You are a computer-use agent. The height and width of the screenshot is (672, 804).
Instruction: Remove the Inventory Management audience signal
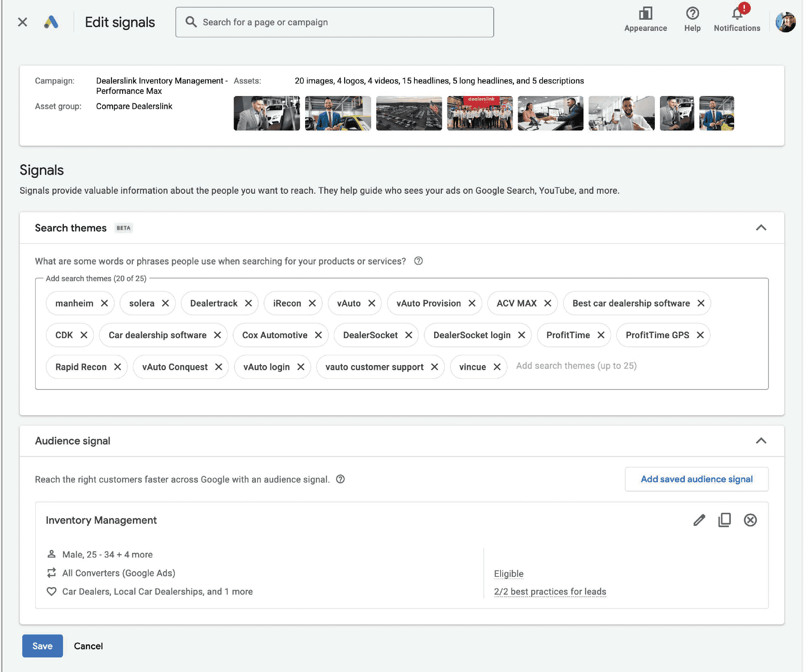[x=750, y=520]
